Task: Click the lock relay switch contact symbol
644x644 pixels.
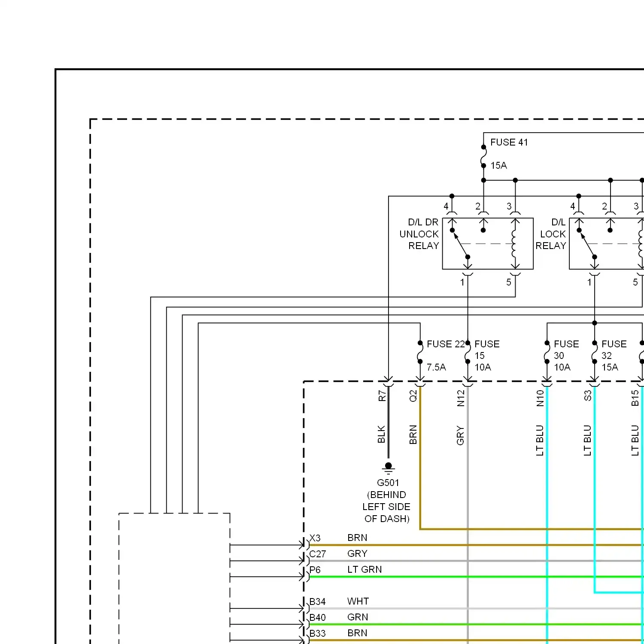Action: (x=587, y=243)
